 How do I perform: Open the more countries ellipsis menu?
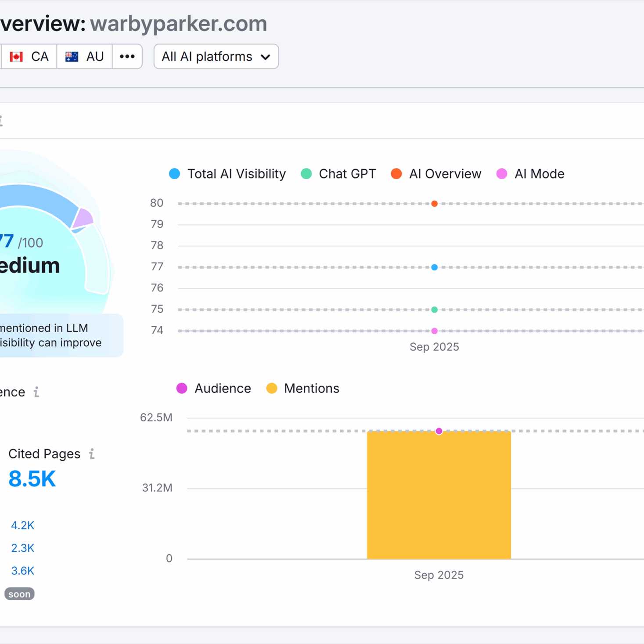click(x=127, y=57)
